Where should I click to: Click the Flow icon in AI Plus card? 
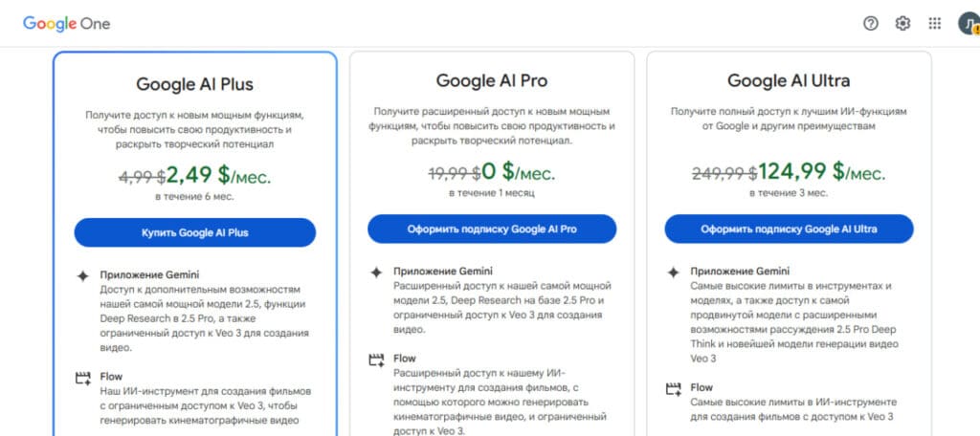pyautogui.click(x=82, y=378)
